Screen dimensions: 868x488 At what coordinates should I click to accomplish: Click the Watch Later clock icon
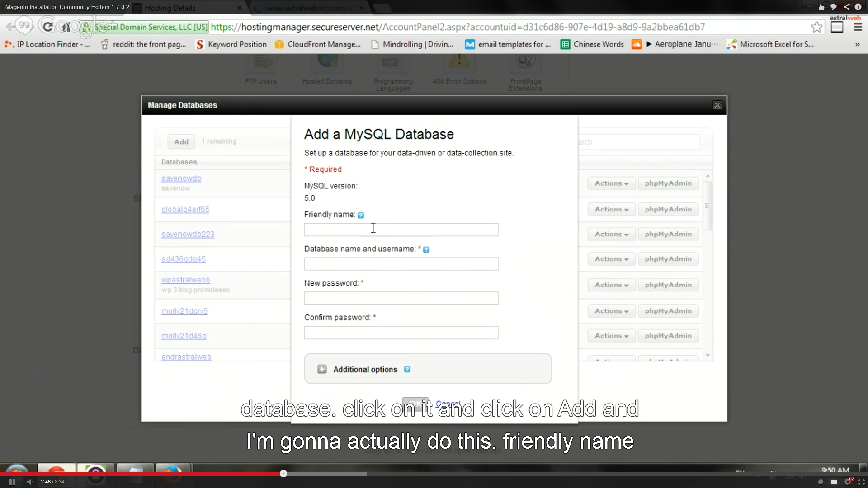click(821, 482)
